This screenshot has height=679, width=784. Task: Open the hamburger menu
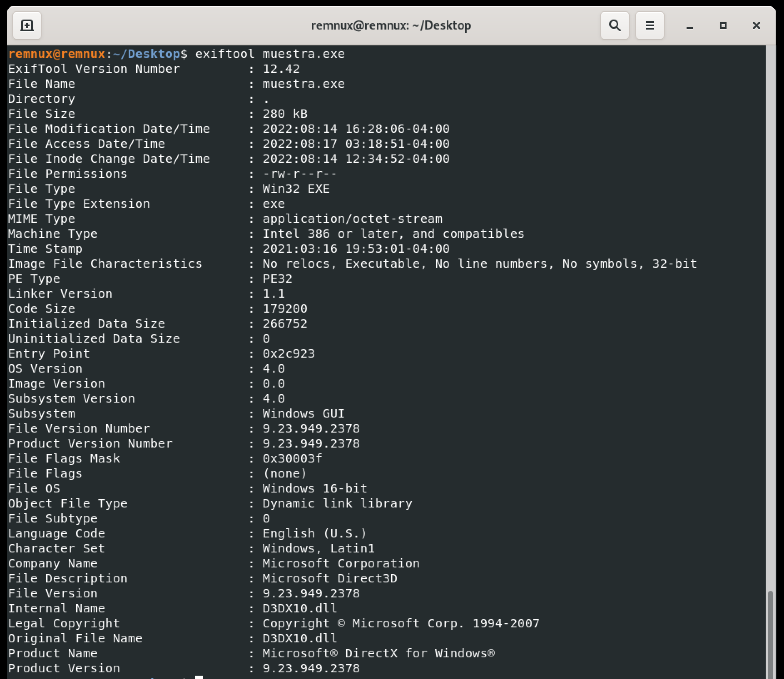(650, 25)
